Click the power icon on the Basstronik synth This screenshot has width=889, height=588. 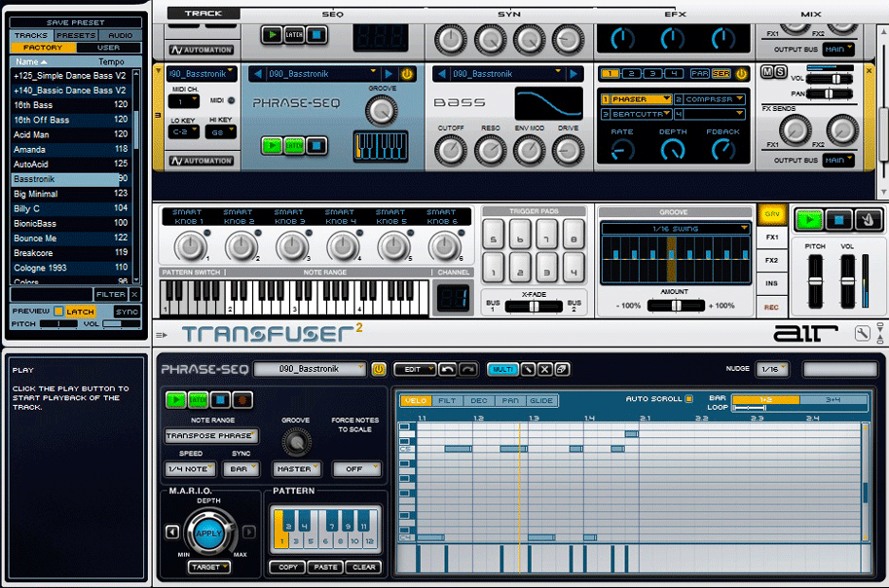point(407,73)
